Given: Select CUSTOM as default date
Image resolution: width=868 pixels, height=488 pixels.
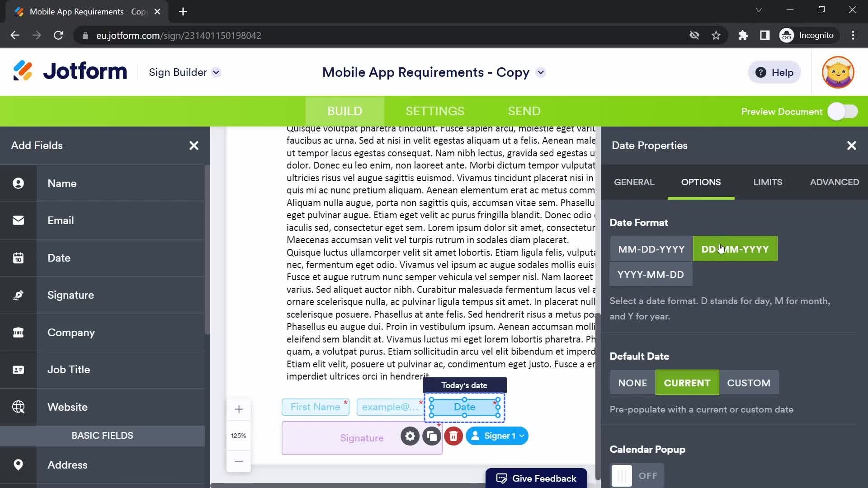Looking at the screenshot, I should [x=749, y=383].
